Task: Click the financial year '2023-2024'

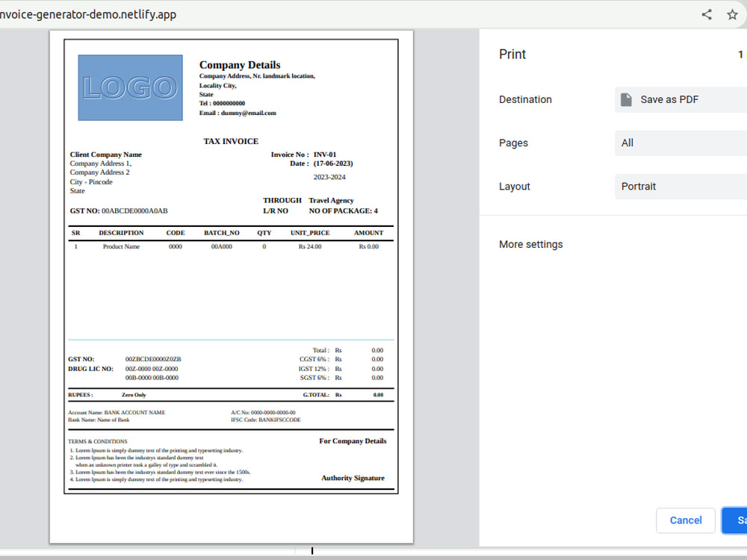Action: click(x=329, y=177)
